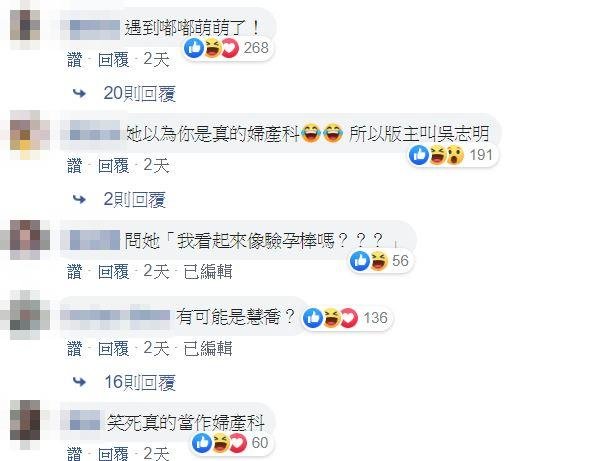The height and width of the screenshot is (461, 595).
Task: Open the 2天 timestamp of 吳志明 comment
Action: pyautogui.click(x=156, y=166)
